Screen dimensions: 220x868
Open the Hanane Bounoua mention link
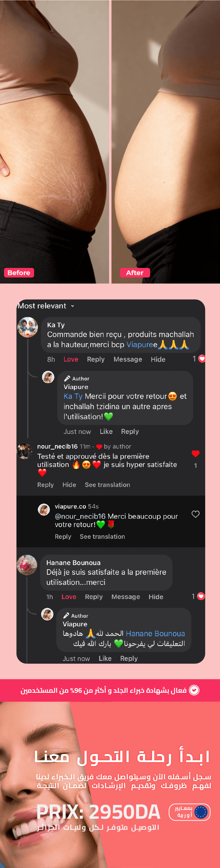pyautogui.click(x=155, y=633)
